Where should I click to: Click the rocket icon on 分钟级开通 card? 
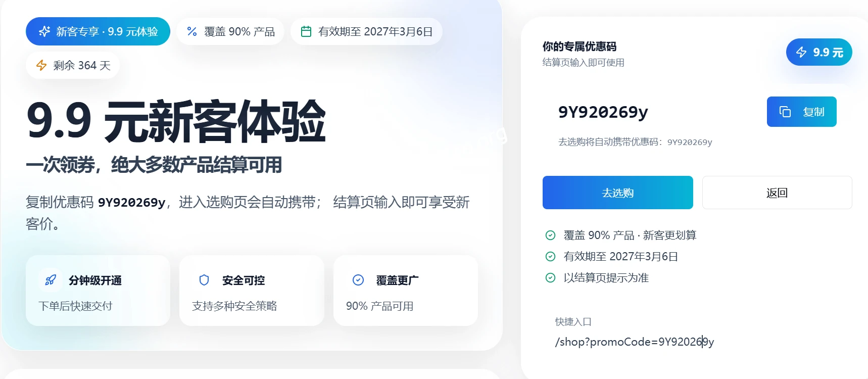pos(51,280)
